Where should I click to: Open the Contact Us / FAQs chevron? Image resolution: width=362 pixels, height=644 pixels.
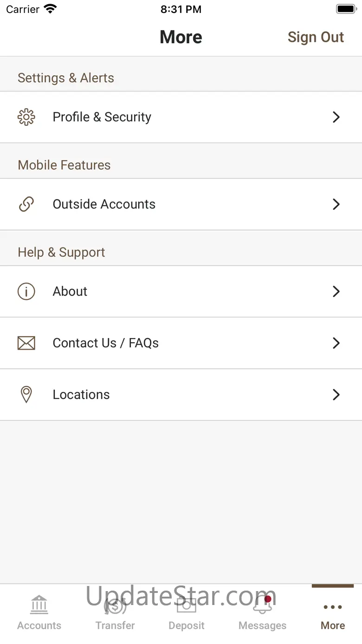(x=336, y=343)
